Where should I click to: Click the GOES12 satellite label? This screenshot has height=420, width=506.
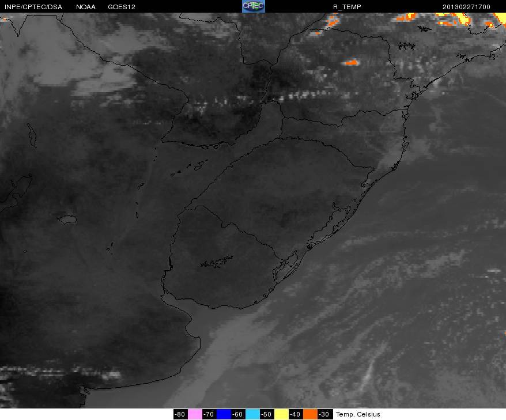click(122, 7)
